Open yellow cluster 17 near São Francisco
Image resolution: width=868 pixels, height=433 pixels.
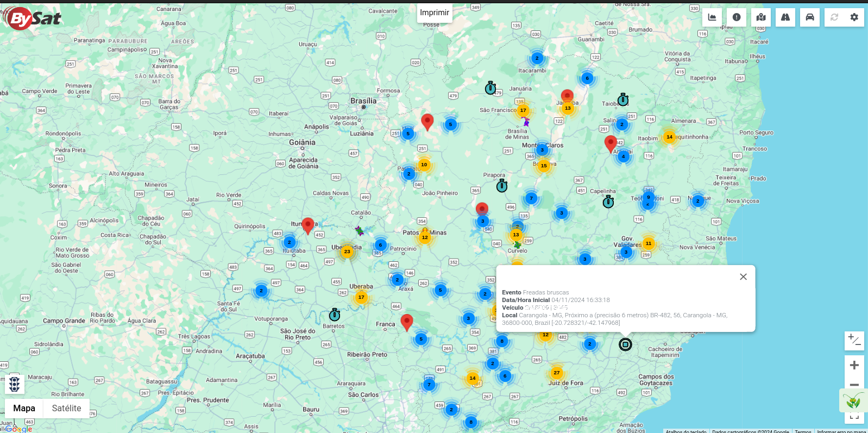523,110
